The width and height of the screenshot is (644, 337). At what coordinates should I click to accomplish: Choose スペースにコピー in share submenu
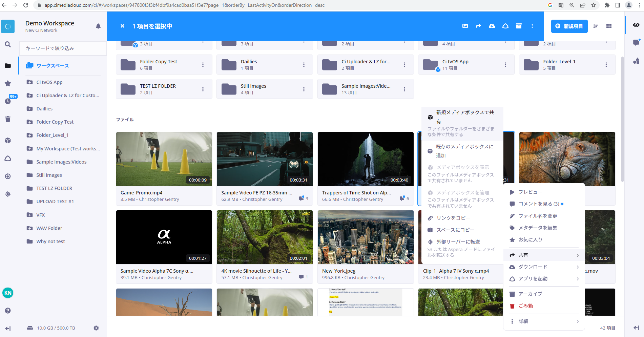[x=462, y=230]
